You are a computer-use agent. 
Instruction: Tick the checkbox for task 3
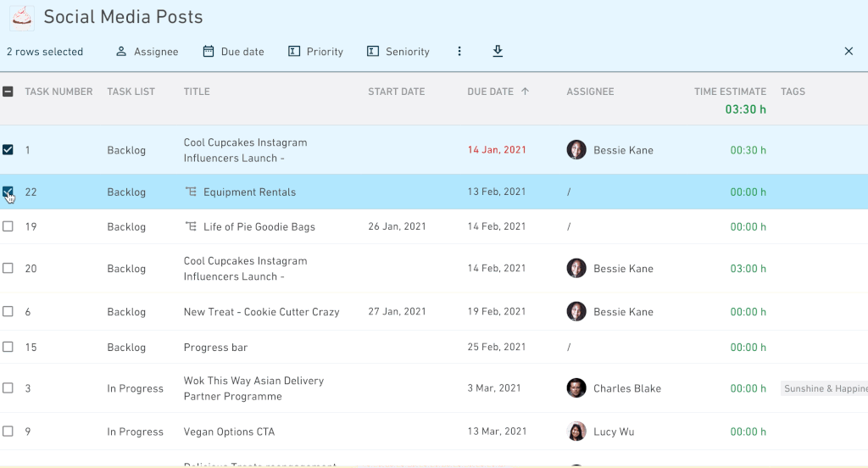(x=8, y=387)
